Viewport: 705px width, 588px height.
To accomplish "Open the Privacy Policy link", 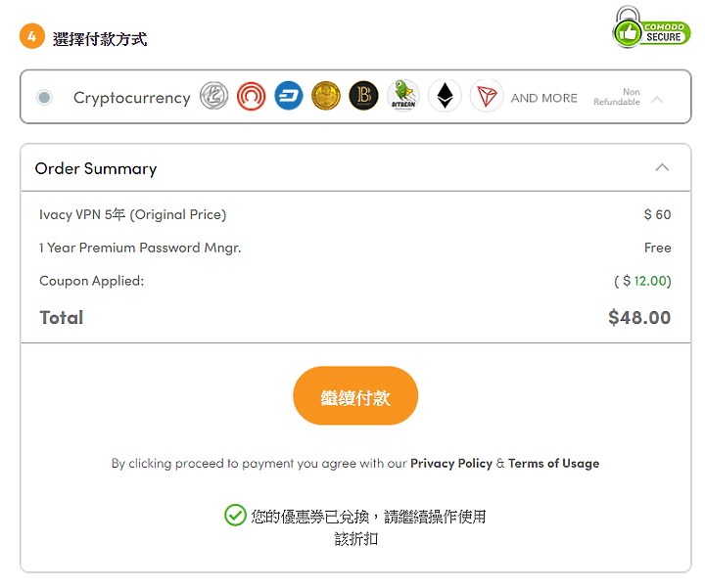I will click(x=451, y=463).
